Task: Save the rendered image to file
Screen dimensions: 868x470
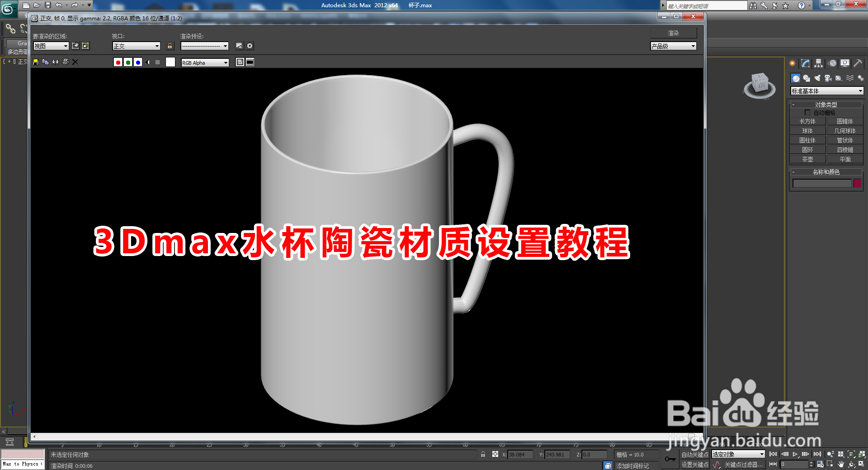Action: pyautogui.click(x=36, y=62)
